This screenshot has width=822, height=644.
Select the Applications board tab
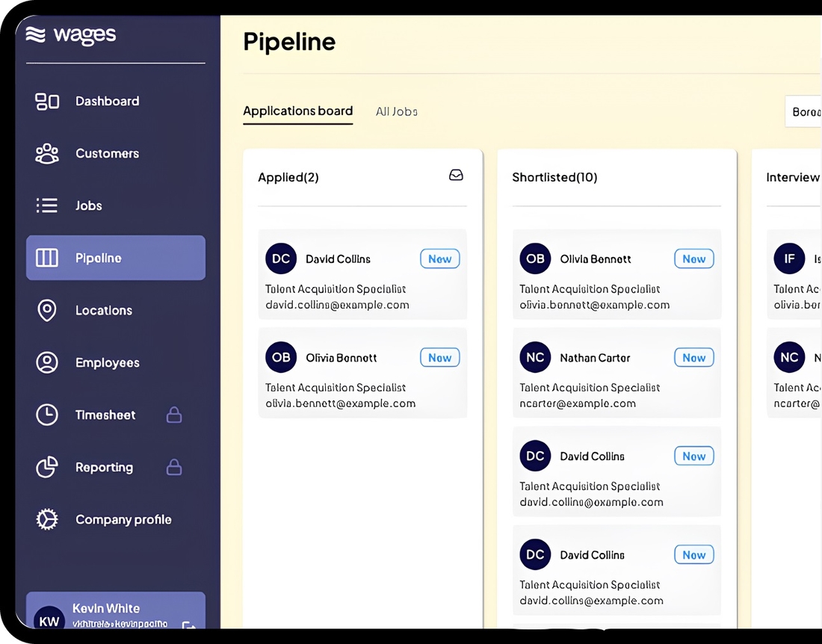click(x=297, y=111)
